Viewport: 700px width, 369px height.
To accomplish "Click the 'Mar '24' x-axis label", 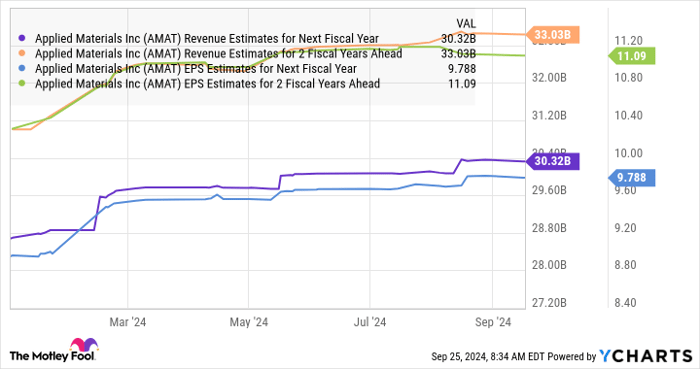I will (128, 322).
